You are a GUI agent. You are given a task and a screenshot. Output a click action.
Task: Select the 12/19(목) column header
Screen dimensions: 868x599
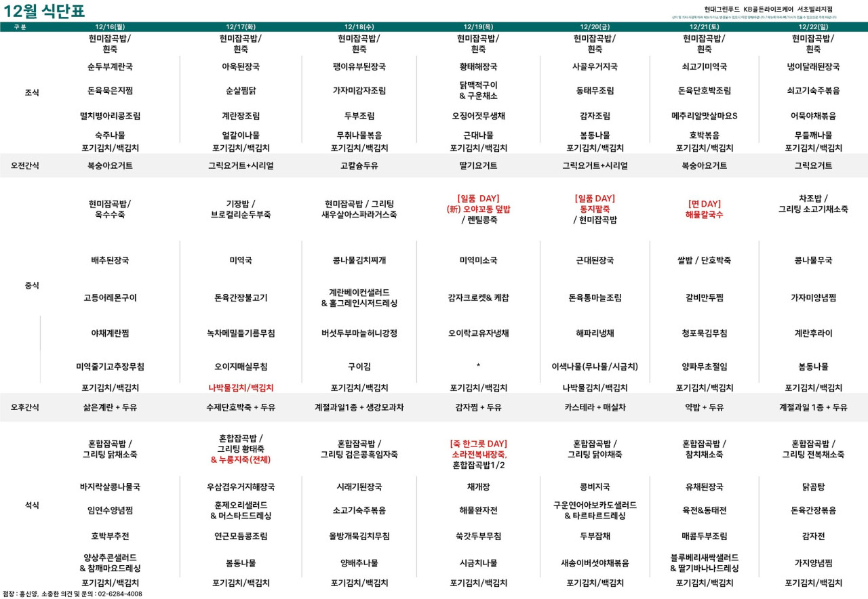478,27
